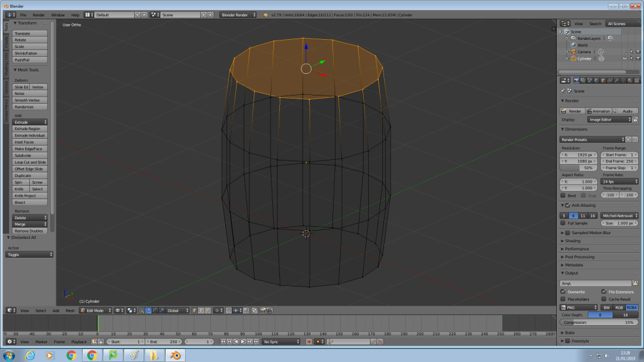Click Blender icon in Windows taskbar
This screenshot has width=644, height=362.
(174, 355)
